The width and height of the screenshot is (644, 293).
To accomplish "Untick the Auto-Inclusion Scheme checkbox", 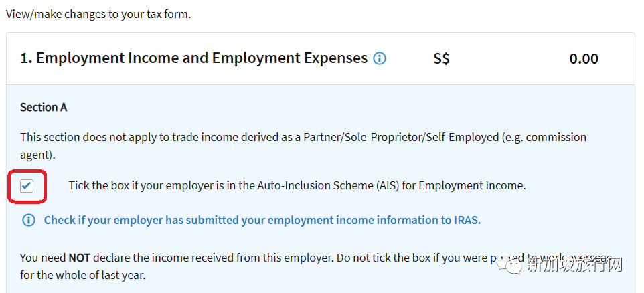I will (27, 186).
